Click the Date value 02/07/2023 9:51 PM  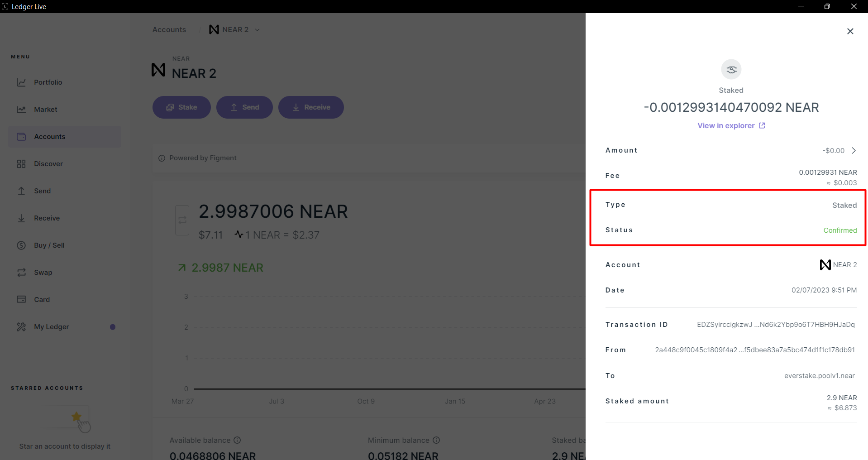[x=824, y=290]
